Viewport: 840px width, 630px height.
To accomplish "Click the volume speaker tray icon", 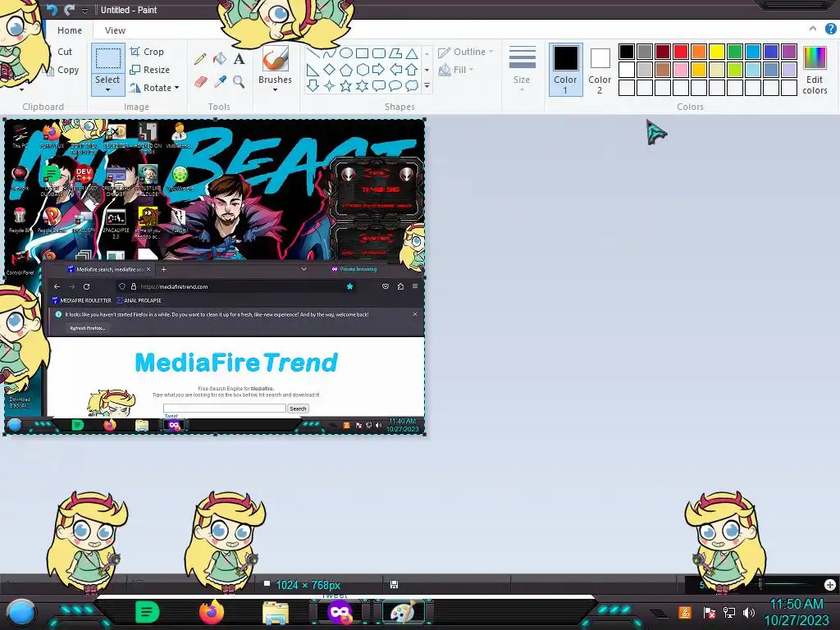I will tap(749, 612).
